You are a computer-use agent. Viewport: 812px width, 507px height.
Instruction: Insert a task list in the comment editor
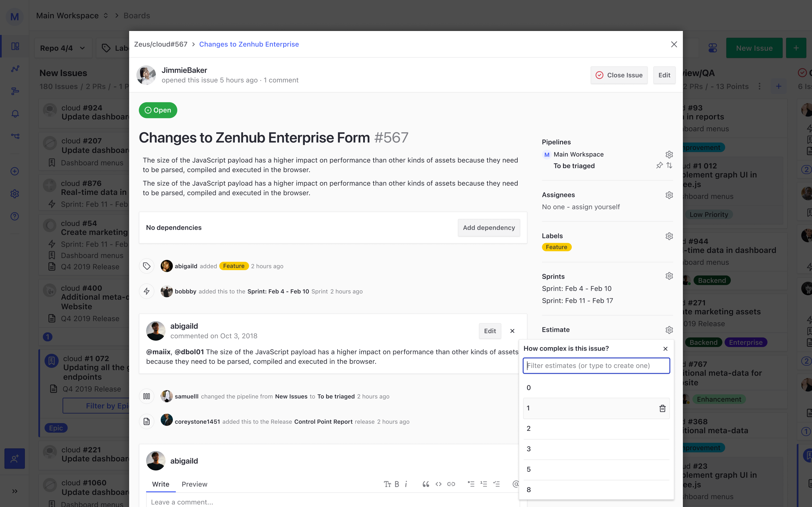[x=496, y=484]
